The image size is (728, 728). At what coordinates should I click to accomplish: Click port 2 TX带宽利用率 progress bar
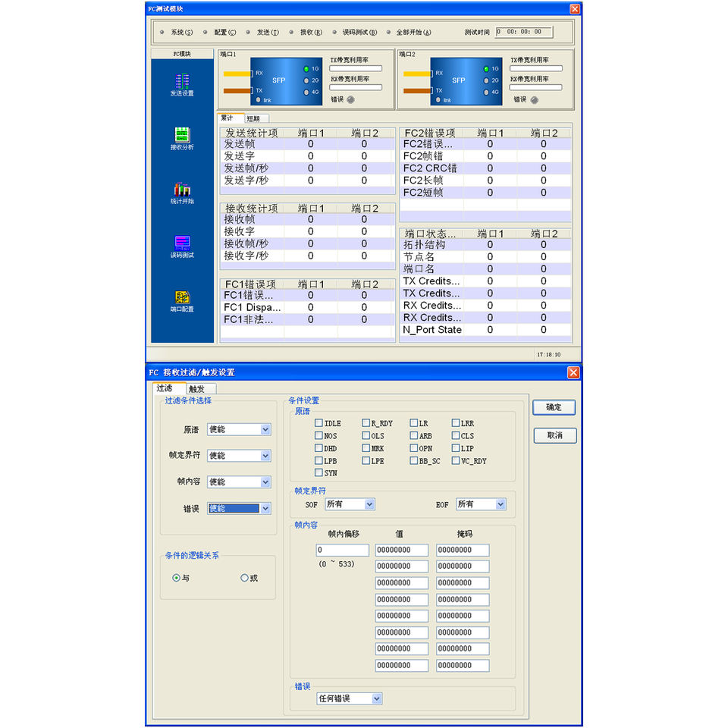(536, 69)
